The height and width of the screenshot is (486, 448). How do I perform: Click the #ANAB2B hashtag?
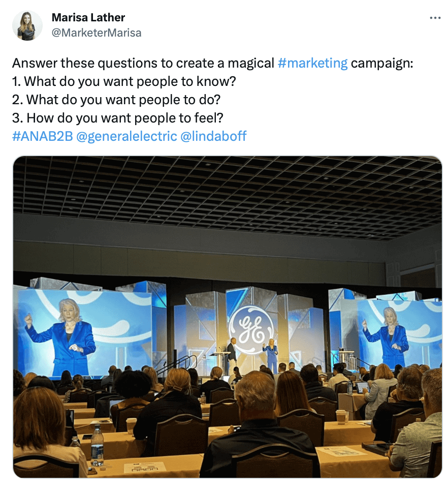(43, 136)
